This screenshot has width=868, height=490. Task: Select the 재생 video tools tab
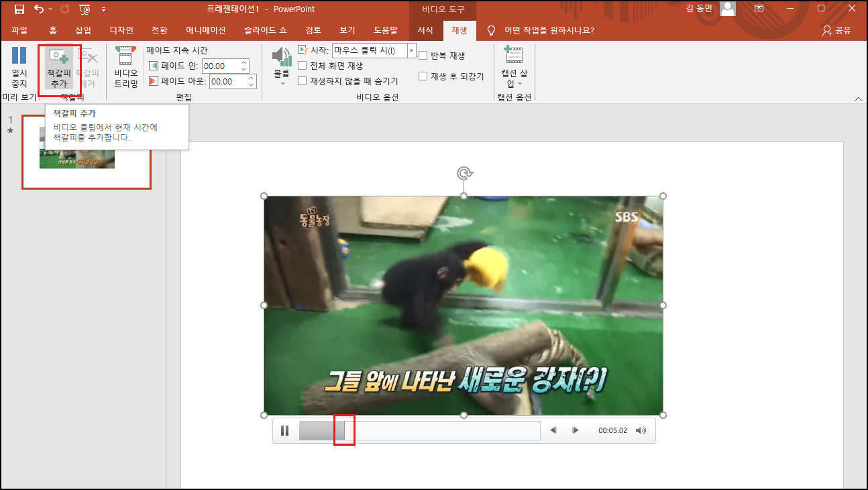coord(459,30)
